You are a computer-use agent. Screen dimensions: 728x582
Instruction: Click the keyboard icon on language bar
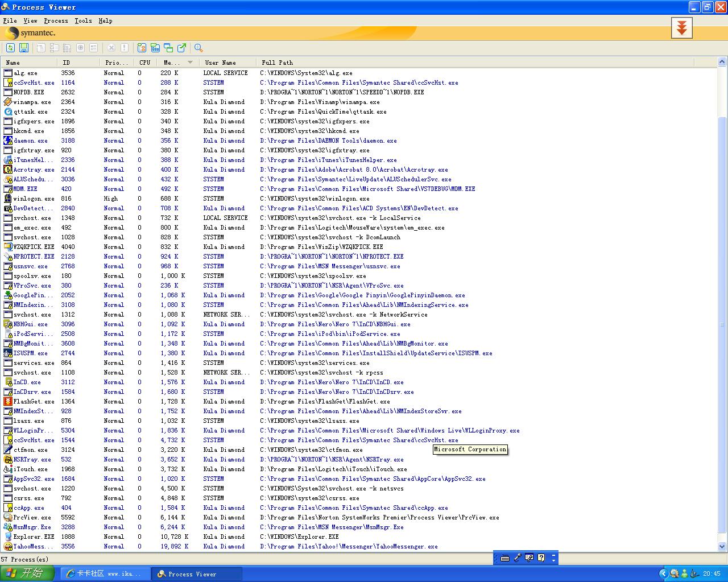pyautogui.click(x=504, y=558)
